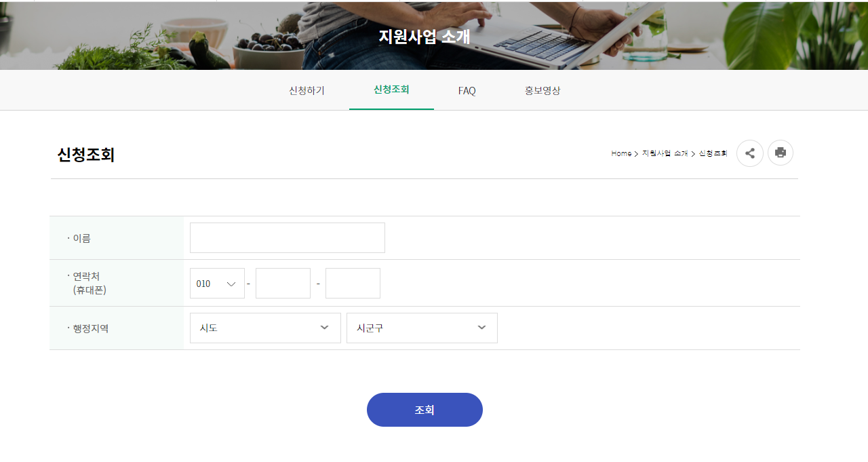Screen dimensions: 868x462
Task: Click the 신청조회 breadcrumb entry
Action: [713, 153]
